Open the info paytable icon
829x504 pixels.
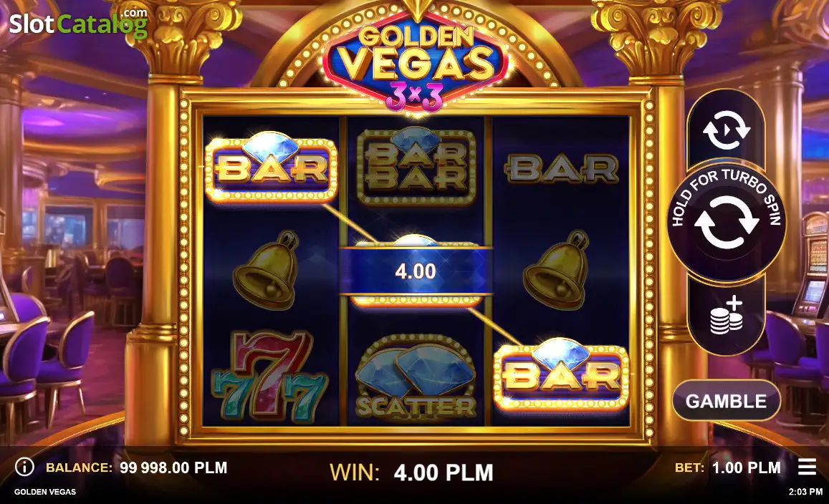coord(24,467)
